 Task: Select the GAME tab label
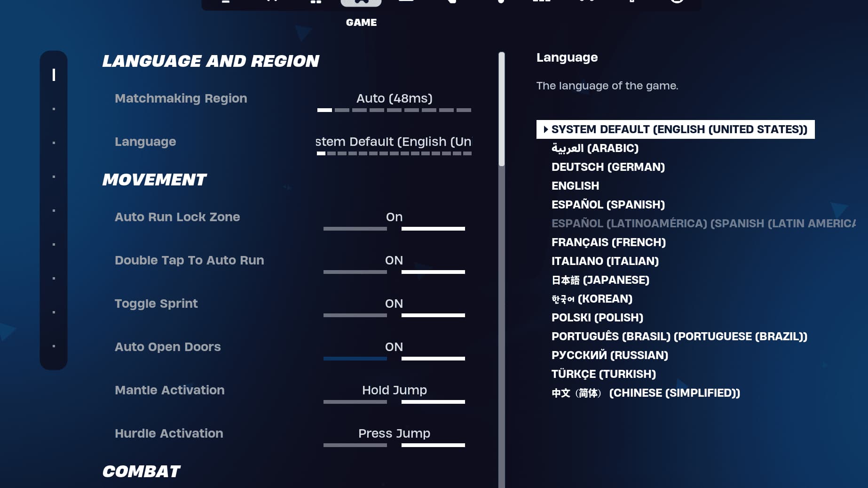pos(361,22)
